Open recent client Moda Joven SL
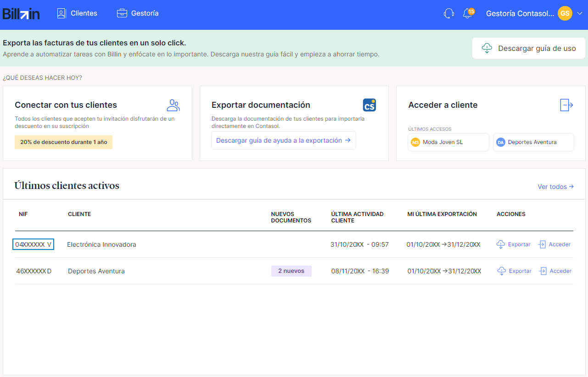This screenshot has width=588, height=377. 448,142
